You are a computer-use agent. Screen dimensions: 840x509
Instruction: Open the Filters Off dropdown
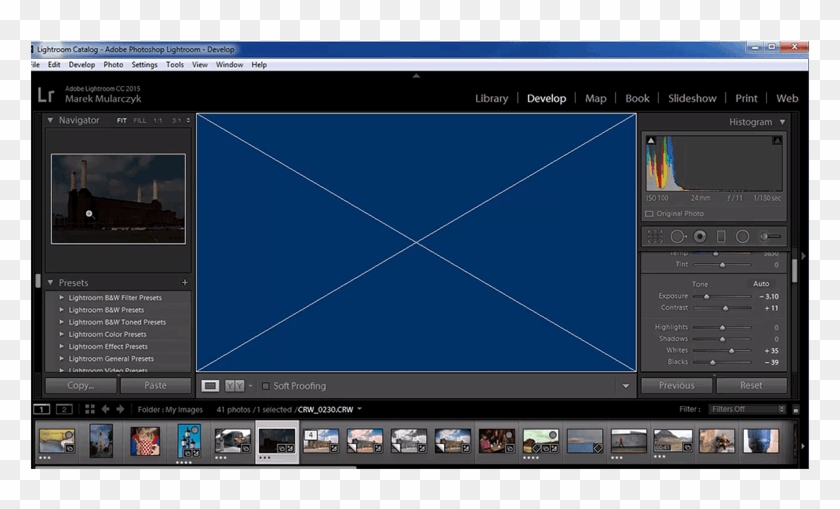click(x=747, y=409)
